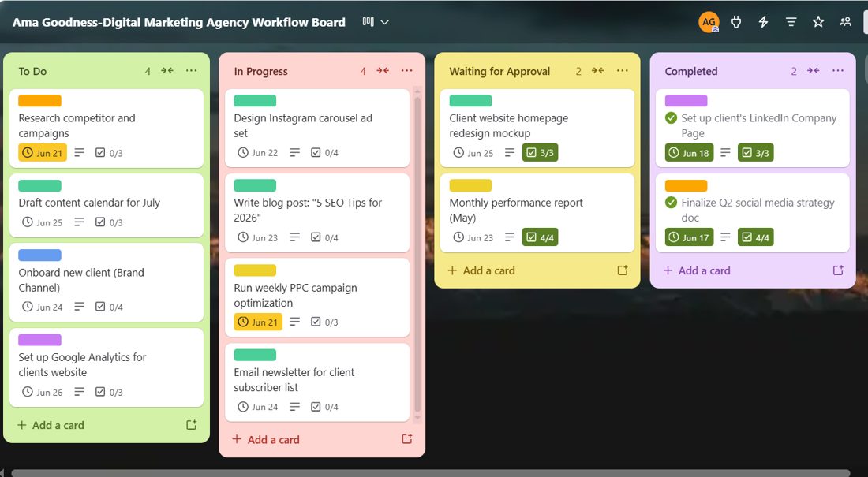Star this board

tap(818, 22)
